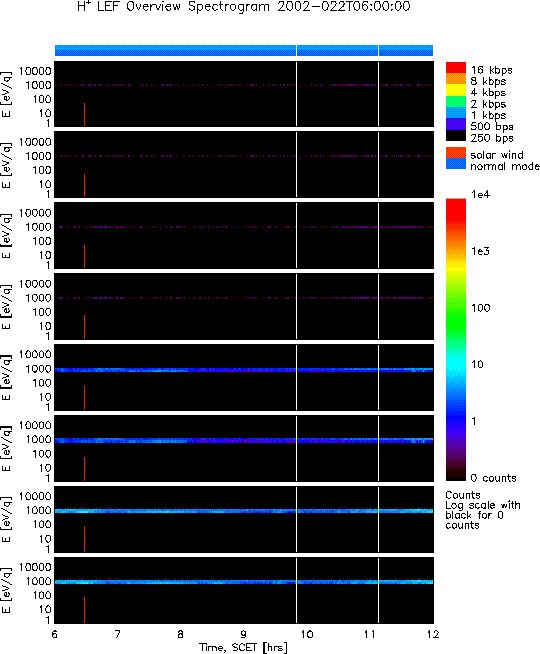
Task: Click the light blue 1 kbps legend swatch
Action: point(456,113)
